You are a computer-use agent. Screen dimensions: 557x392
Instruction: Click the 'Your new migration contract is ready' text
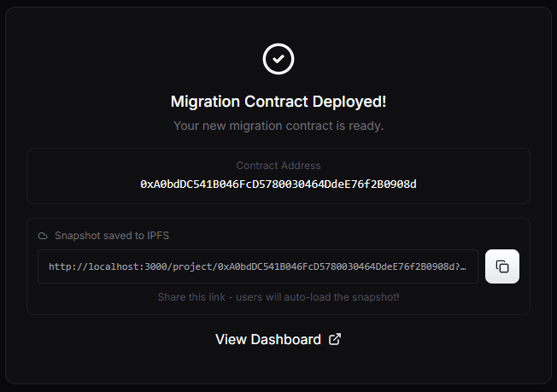pos(278,126)
